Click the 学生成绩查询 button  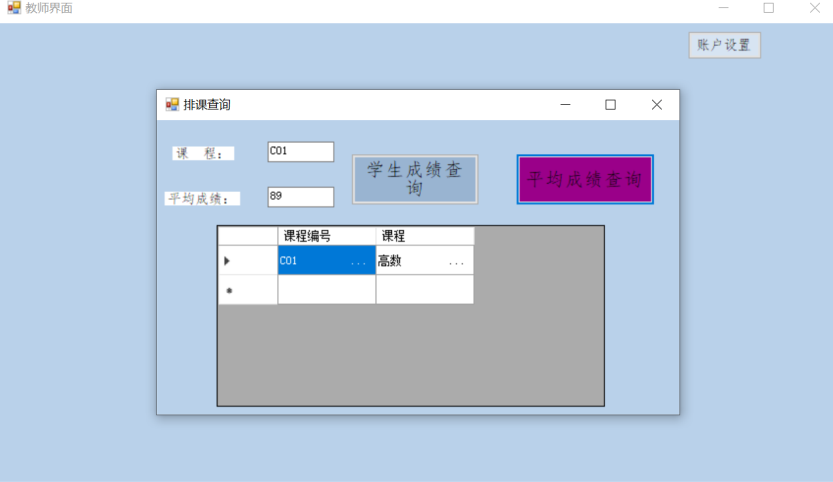point(415,180)
